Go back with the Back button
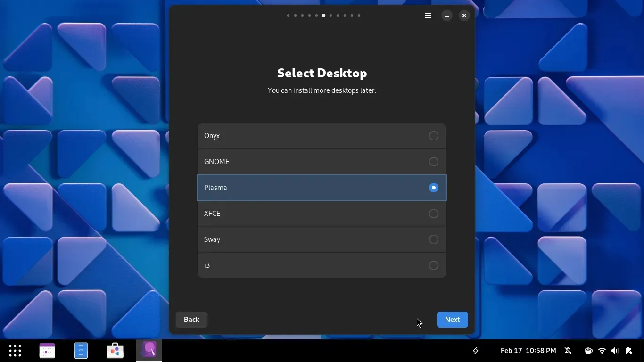 click(191, 320)
